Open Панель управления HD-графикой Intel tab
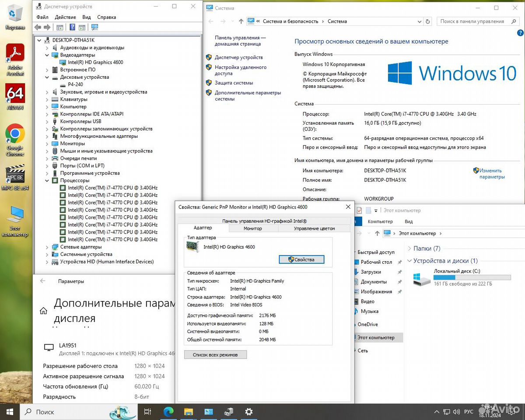The height and width of the screenshot is (420, 525). click(x=264, y=221)
